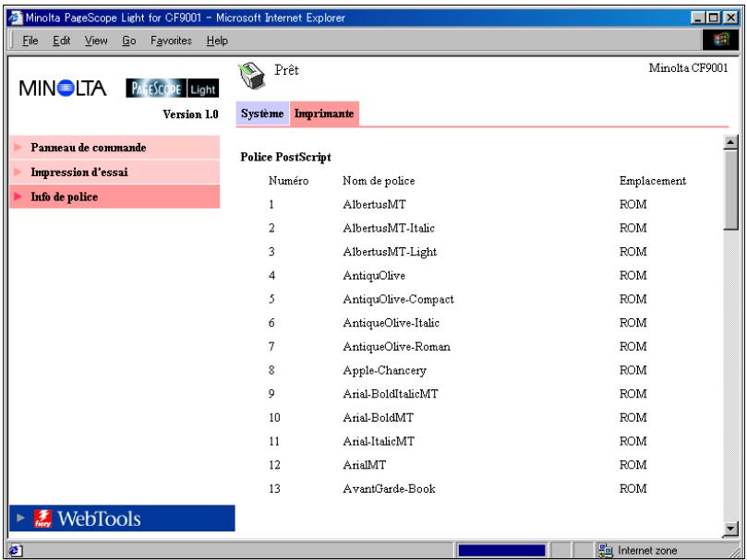Click the AlbertusMT-Italic font name
The width and height of the screenshot is (747, 560).
[389, 228]
